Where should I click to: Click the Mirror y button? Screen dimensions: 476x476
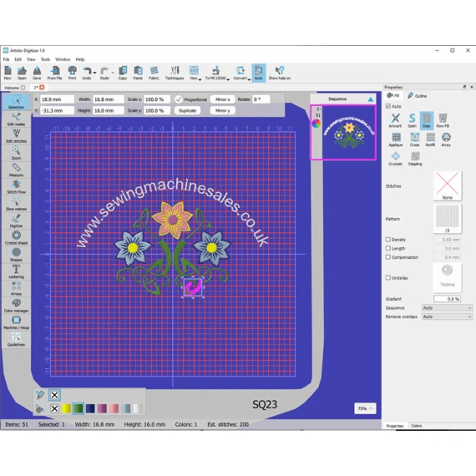coord(222,110)
